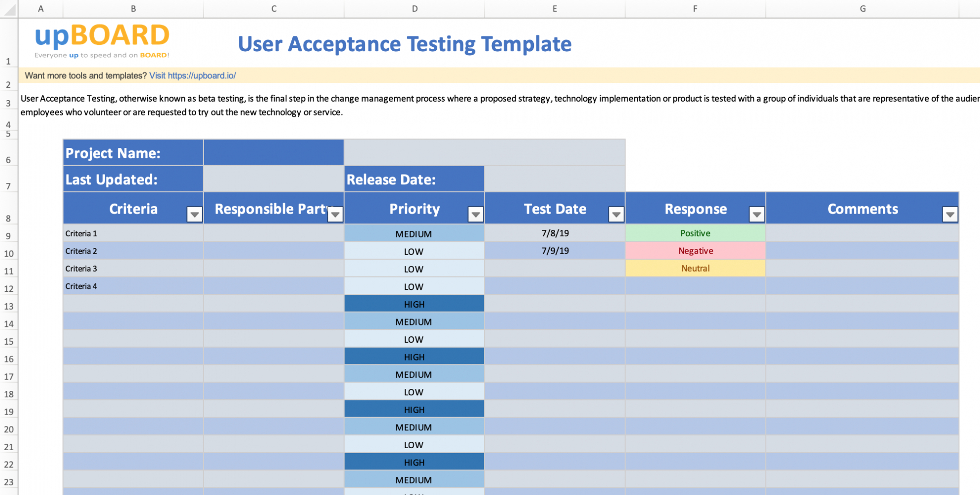Select the MEDIUM priority cell in row 9
This screenshot has height=495, width=980.
pos(414,234)
